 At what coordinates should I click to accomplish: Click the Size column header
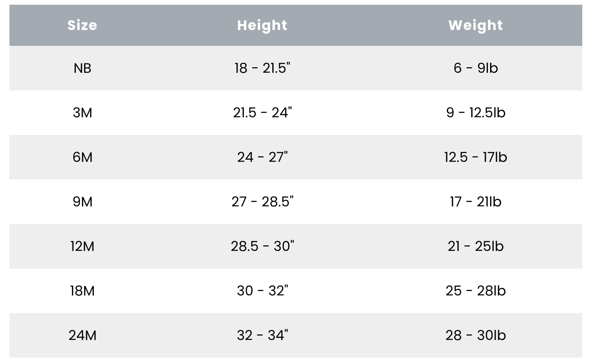click(x=82, y=25)
